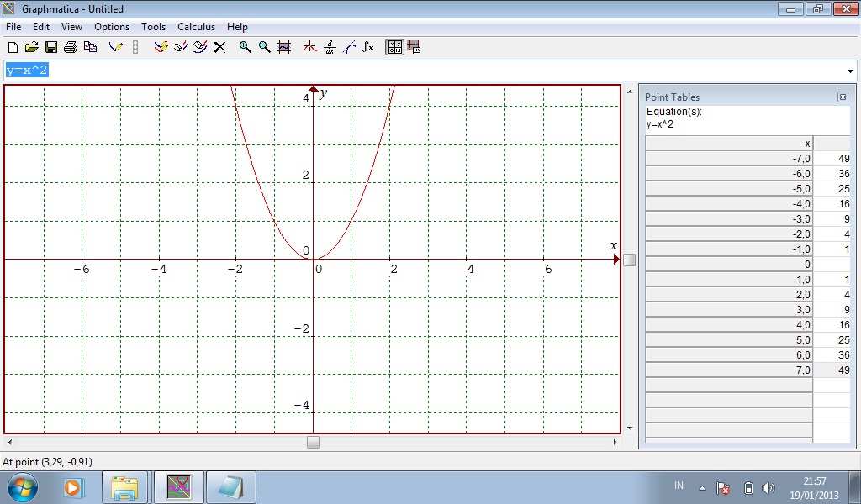Zoom out with the magnifier minus icon
Image resolution: width=861 pixels, height=504 pixels.
click(264, 47)
